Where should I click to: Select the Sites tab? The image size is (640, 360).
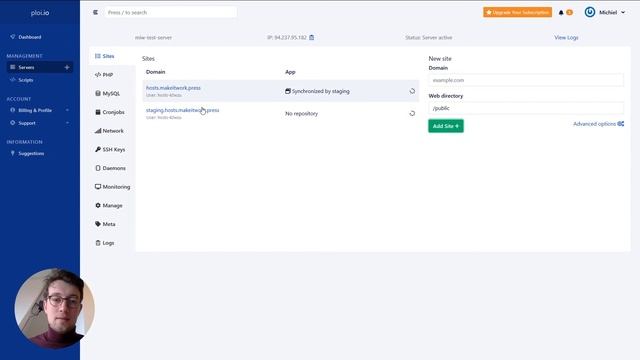(105, 56)
